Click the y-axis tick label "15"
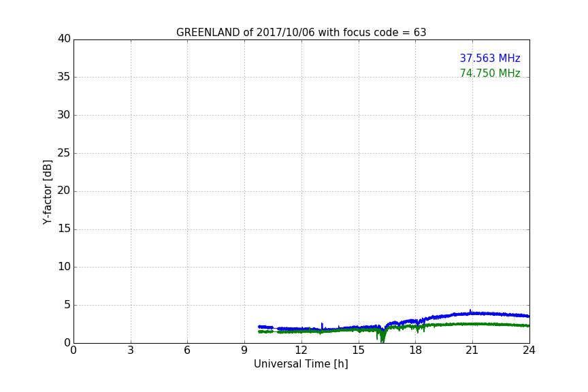The height and width of the screenshot is (392, 588). tap(64, 229)
